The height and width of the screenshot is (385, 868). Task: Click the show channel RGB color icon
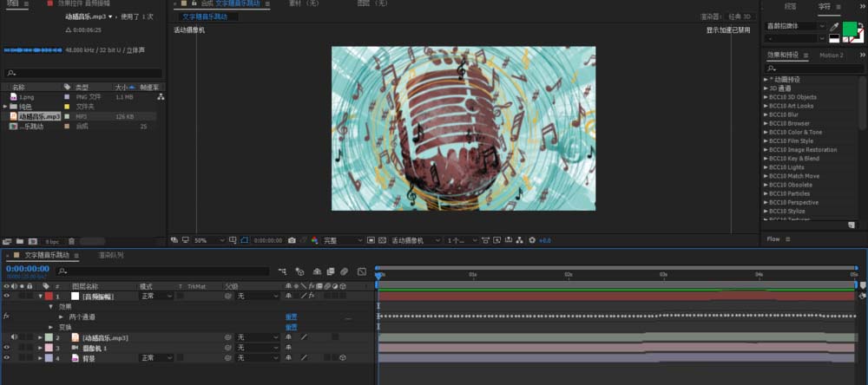coord(313,240)
